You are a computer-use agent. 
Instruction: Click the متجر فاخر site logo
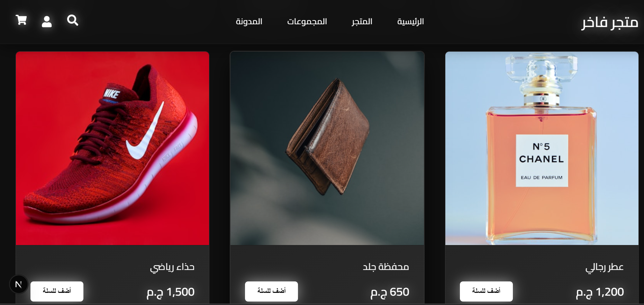[610, 22]
